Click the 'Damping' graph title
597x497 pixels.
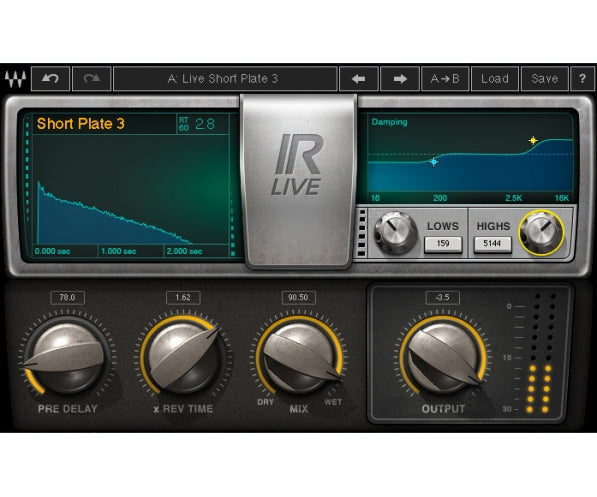click(389, 122)
